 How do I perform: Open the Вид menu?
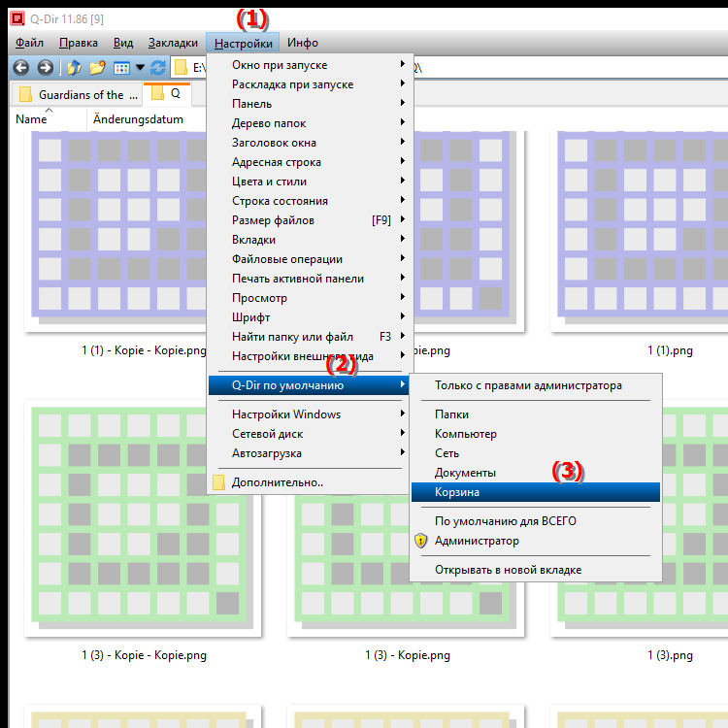123,43
